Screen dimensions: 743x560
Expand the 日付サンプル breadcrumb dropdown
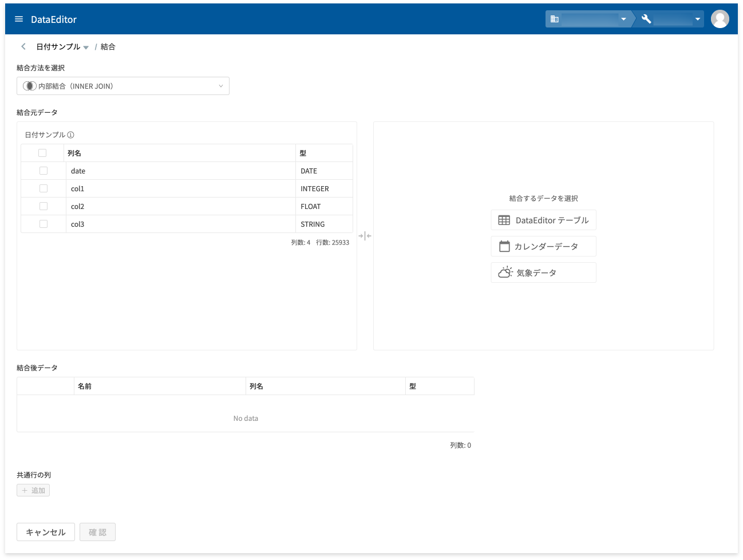[x=86, y=48]
